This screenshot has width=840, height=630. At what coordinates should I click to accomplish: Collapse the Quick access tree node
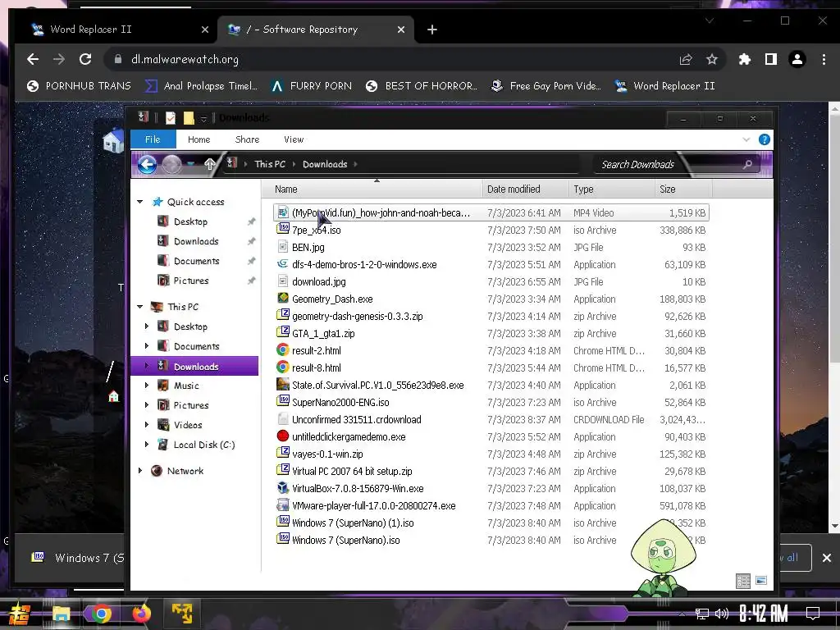[140, 202]
